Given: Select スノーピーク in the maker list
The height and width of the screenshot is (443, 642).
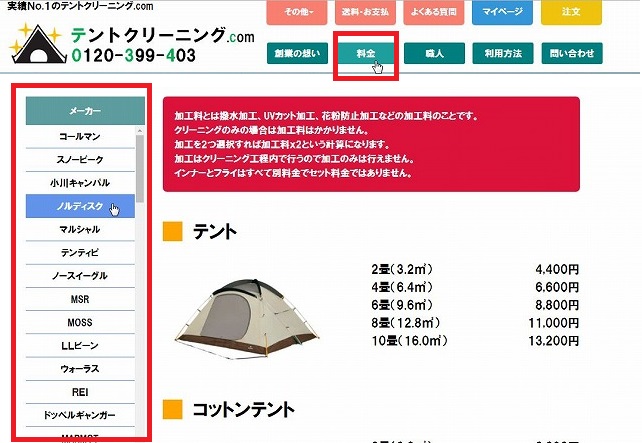Looking at the screenshot, I should click(80, 160).
